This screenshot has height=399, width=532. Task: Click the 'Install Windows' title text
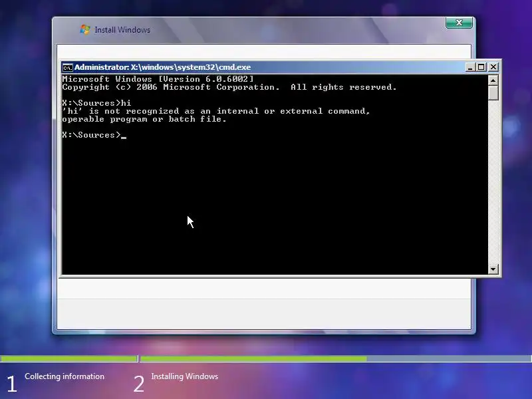click(x=122, y=30)
